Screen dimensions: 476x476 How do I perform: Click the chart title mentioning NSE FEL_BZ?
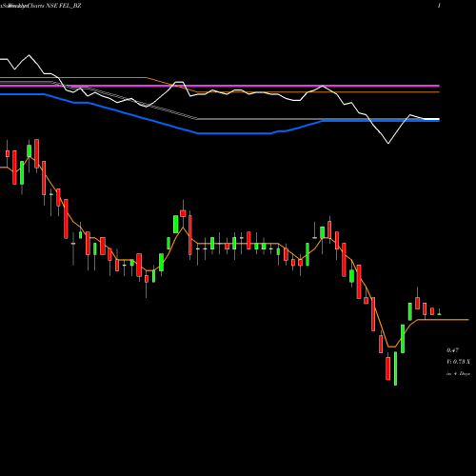[x=41, y=6]
